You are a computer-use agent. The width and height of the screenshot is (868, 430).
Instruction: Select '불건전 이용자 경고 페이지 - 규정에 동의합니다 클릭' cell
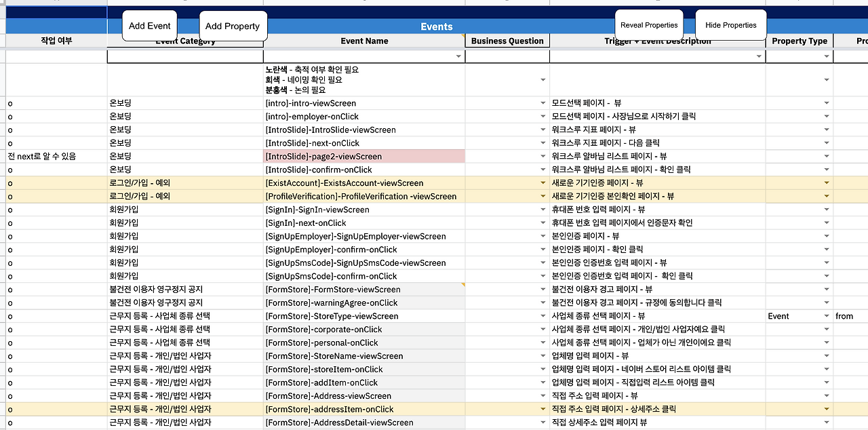point(658,303)
